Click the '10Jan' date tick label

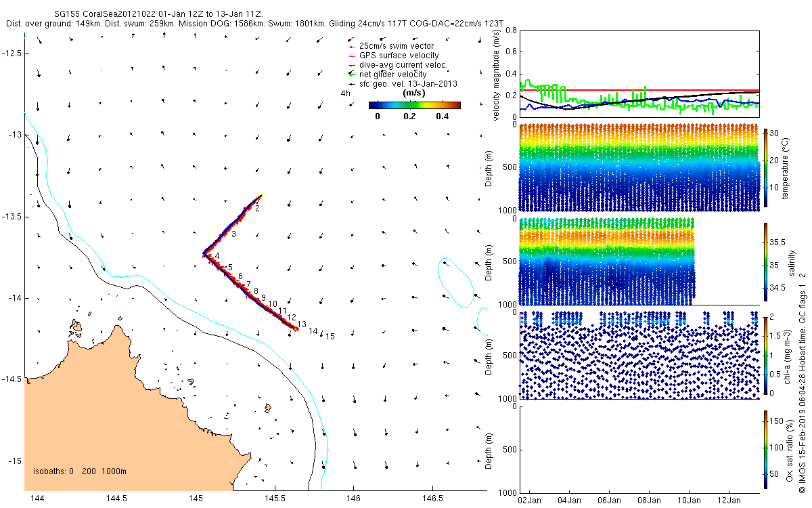tap(690, 500)
